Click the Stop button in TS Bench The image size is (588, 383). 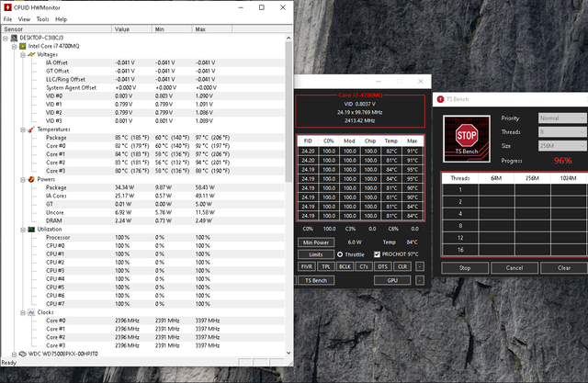[465, 268]
